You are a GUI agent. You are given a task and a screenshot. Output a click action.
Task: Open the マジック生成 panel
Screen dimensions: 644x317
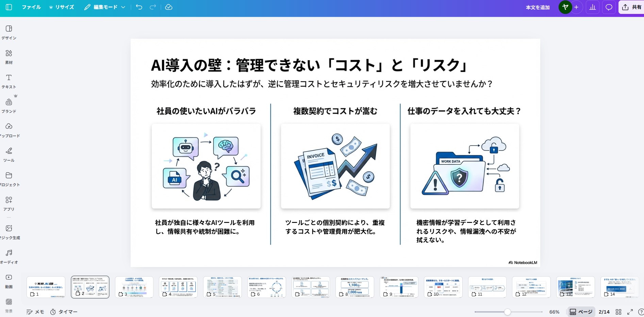[x=9, y=232]
